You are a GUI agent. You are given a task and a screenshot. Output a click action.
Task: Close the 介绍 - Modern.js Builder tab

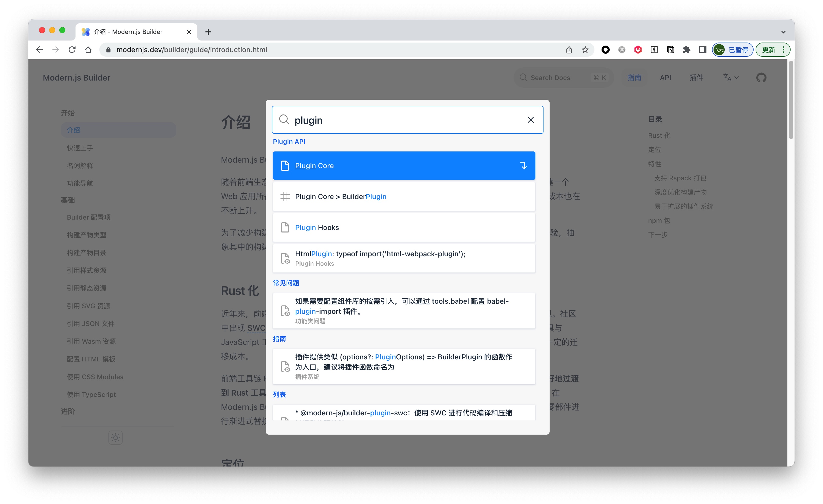(x=189, y=32)
